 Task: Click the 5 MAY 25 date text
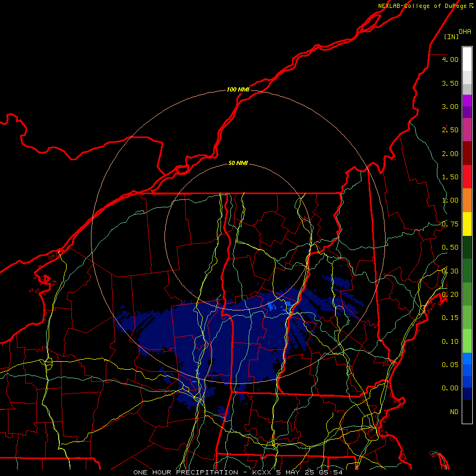click(x=295, y=472)
